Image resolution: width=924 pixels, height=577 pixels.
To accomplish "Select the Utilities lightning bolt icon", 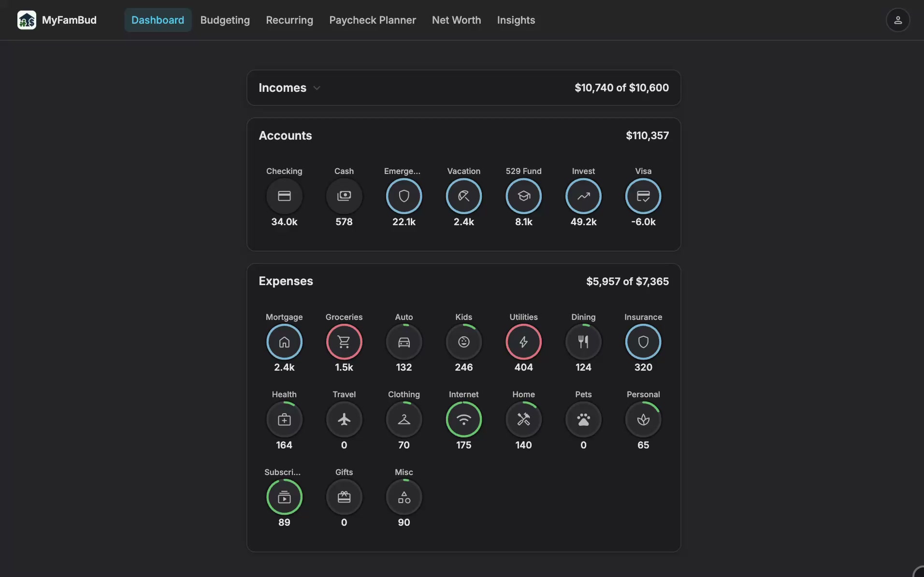I will [523, 342].
